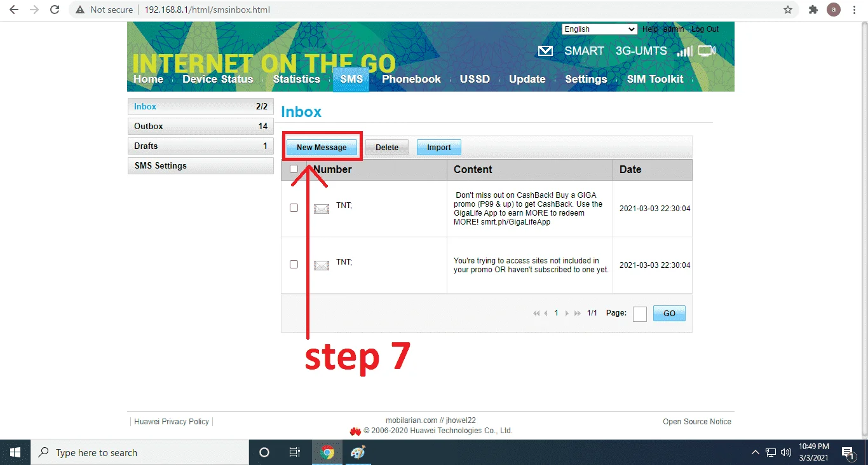Image resolution: width=868 pixels, height=465 pixels.
Task: Switch to Chrome in the taskbar
Action: [x=327, y=452]
